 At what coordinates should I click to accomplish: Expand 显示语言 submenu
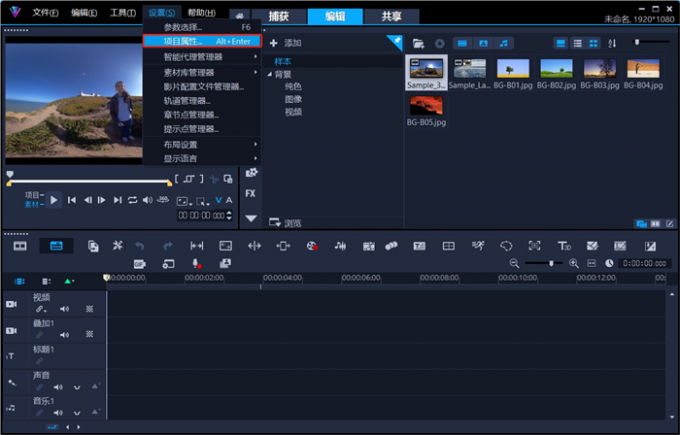tap(202, 158)
